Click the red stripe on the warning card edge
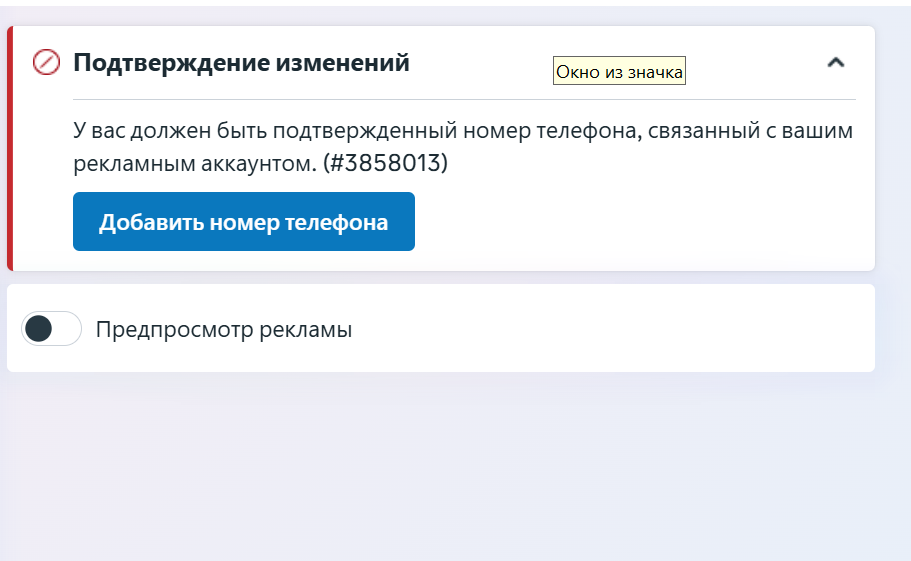 10,148
